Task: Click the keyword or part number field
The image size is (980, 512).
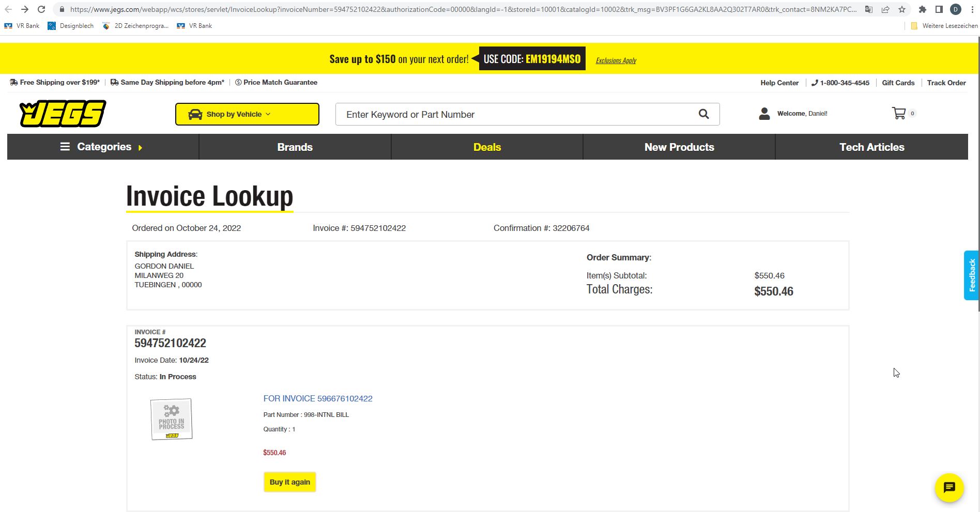Action: [517, 114]
